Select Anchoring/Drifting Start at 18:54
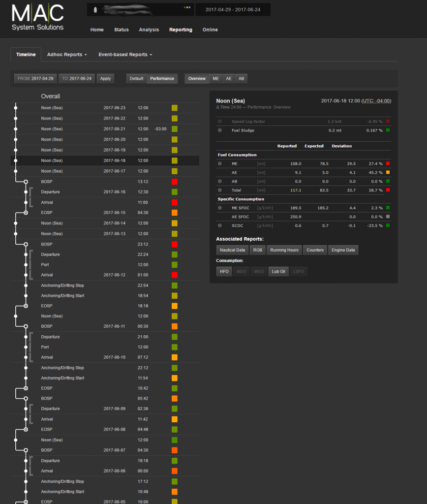 coord(105,296)
